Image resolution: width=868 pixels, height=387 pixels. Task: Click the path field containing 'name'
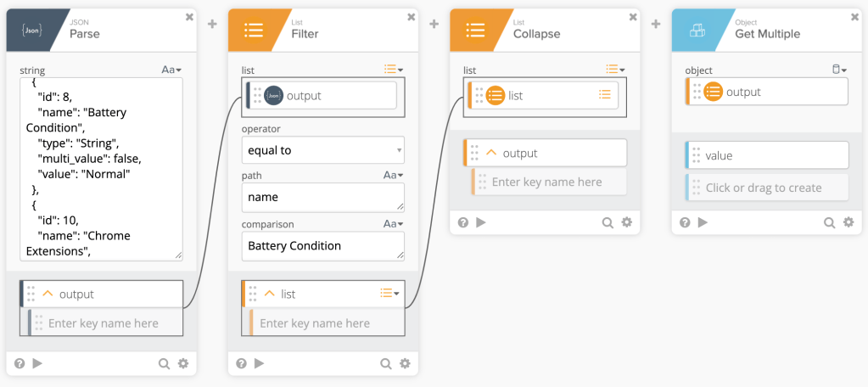[322, 197]
